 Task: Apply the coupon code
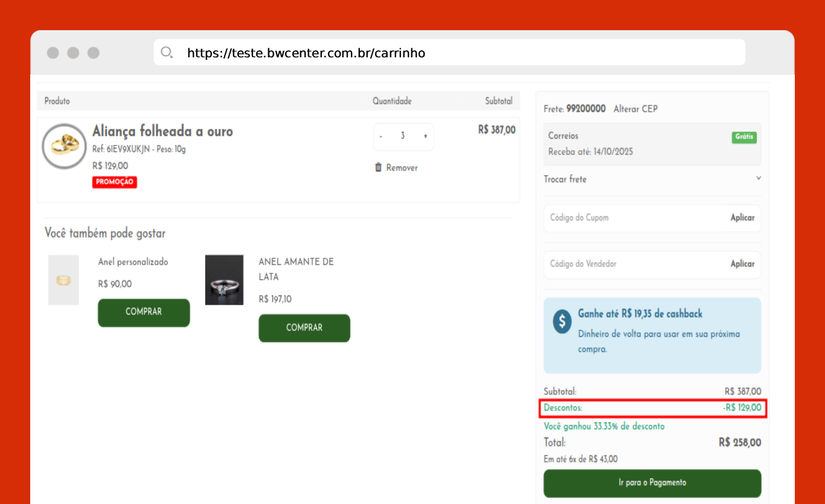[742, 218]
